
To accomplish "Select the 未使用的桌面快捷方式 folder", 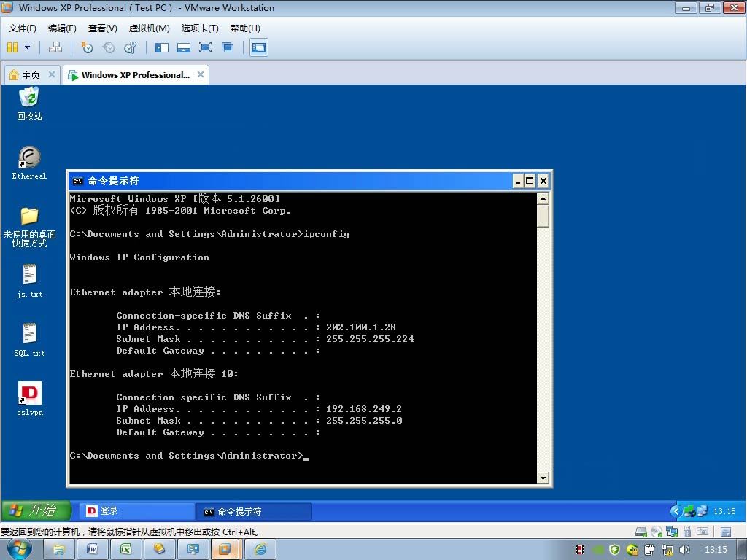I will (29, 227).
